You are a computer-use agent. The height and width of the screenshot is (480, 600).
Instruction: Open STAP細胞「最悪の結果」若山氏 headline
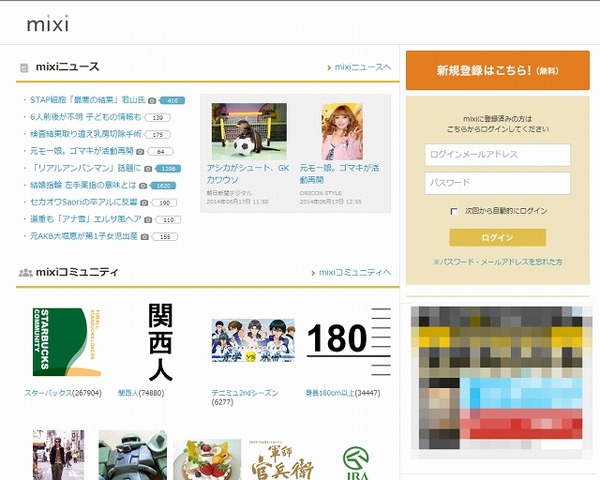tap(88, 100)
